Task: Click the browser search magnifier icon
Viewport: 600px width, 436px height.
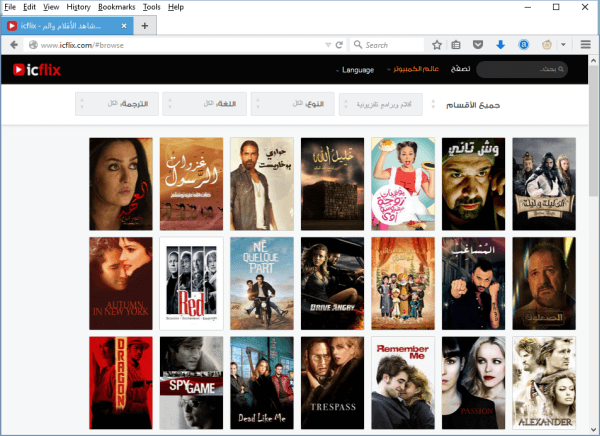Action: (x=358, y=45)
